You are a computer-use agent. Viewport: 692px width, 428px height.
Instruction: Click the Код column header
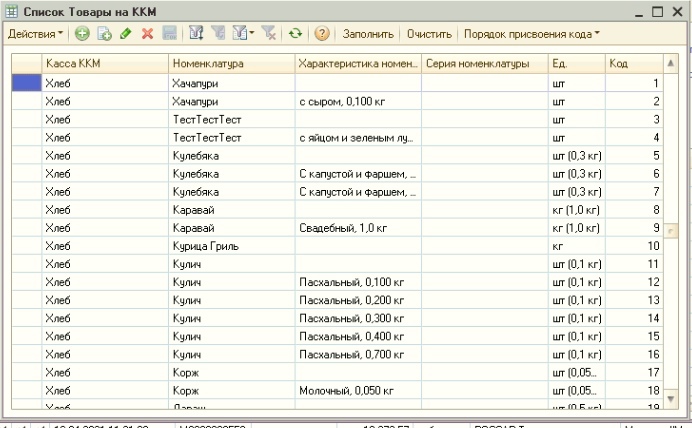pyautogui.click(x=633, y=64)
